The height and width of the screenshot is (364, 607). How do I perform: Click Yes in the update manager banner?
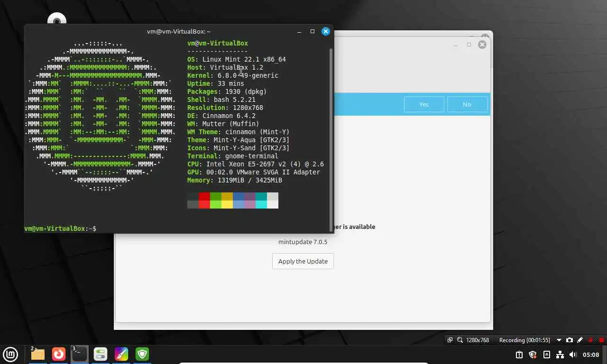[424, 104]
